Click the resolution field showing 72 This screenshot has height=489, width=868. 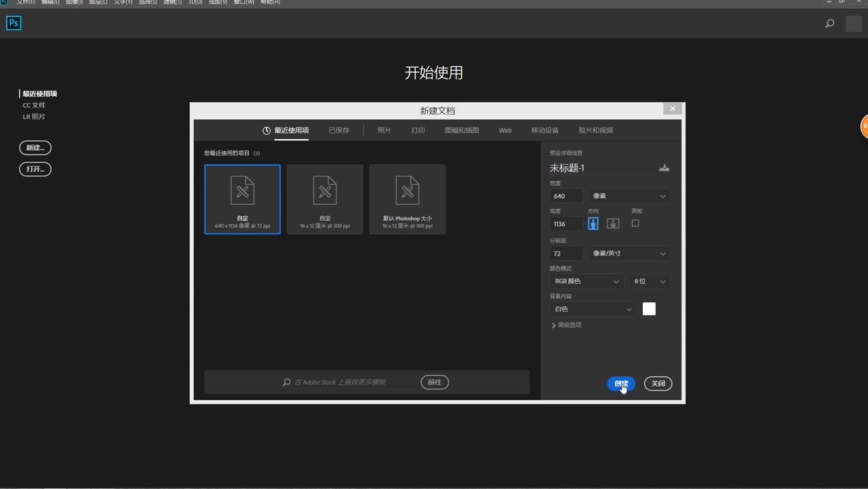[566, 254]
